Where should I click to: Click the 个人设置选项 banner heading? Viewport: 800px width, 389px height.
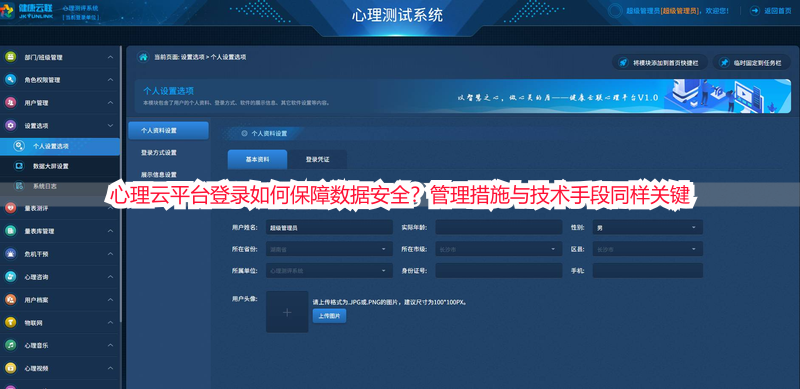pos(168,91)
